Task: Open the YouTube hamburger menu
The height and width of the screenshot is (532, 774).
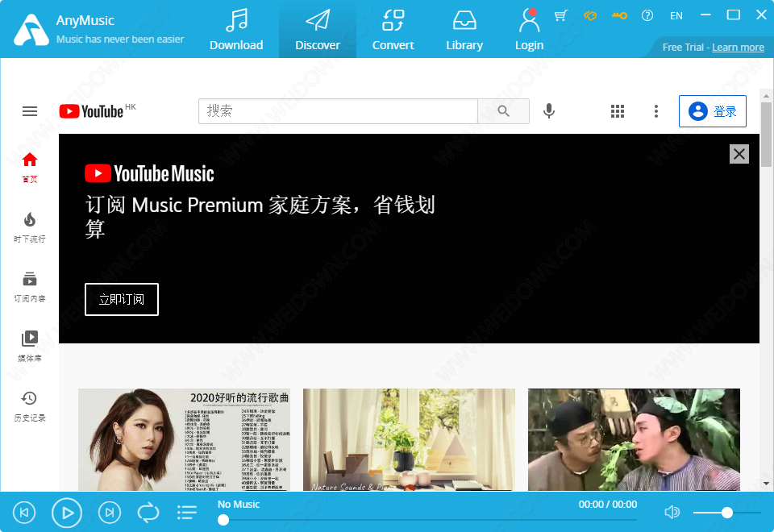Action: tap(30, 111)
